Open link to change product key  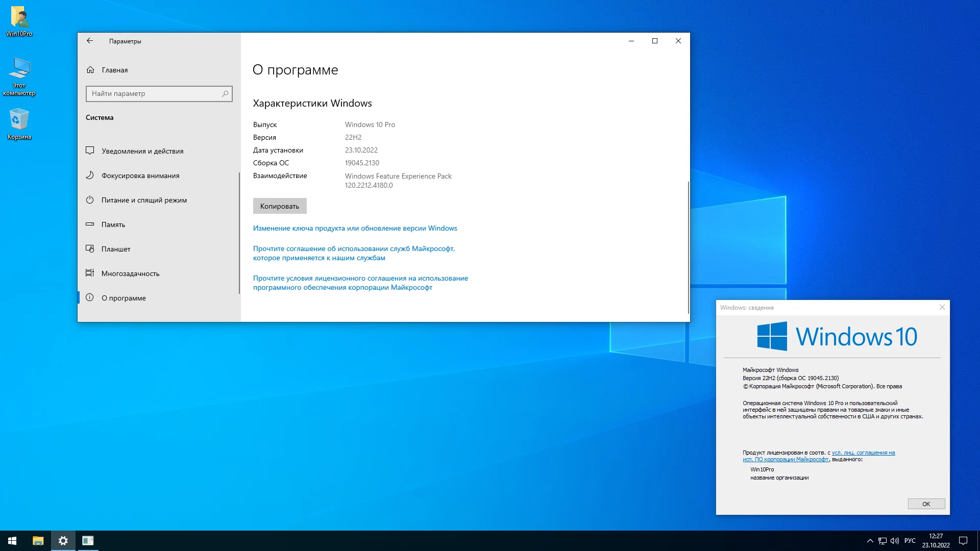[x=355, y=228]
